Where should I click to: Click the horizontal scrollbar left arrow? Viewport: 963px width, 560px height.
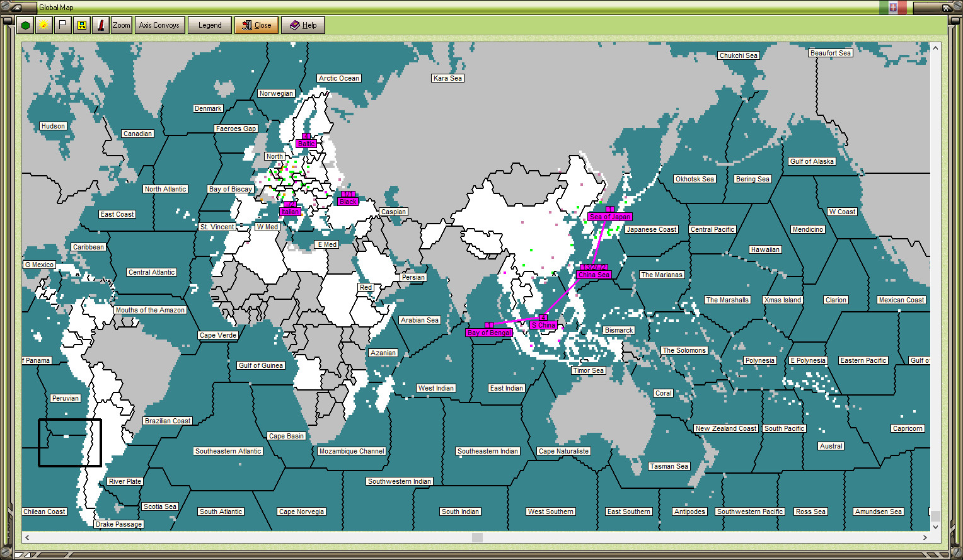point(27,537)
